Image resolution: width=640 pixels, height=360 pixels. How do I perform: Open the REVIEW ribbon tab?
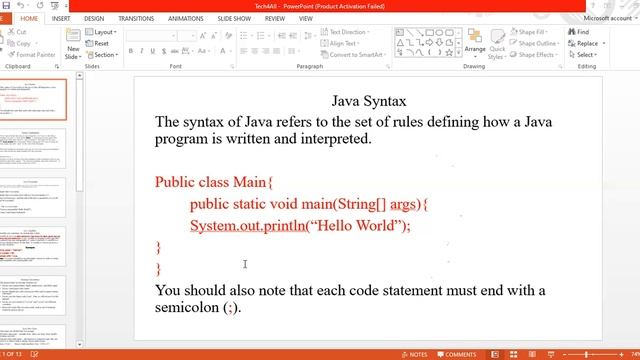[275, 19]
